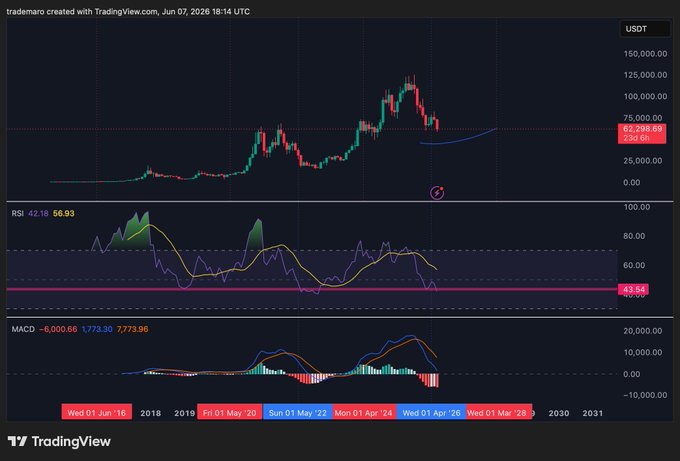
Task: Select the Wed 01 Apr '26 date marker
Action: (x=431, y=413)
